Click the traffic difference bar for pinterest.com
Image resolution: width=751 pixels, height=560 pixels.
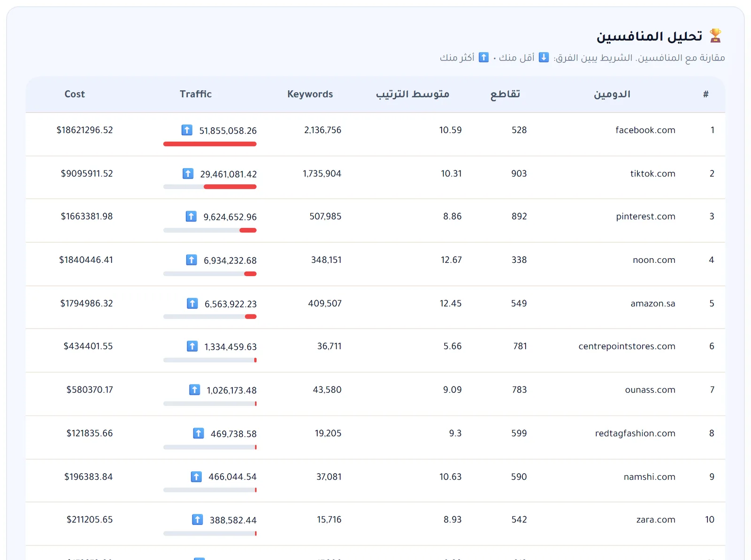pos(210,230)
